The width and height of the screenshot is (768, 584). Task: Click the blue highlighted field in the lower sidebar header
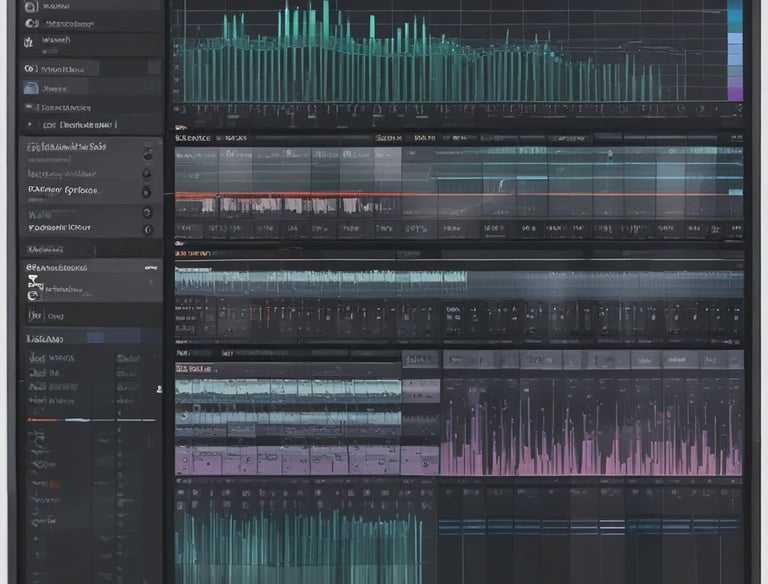tap(95, 338)
